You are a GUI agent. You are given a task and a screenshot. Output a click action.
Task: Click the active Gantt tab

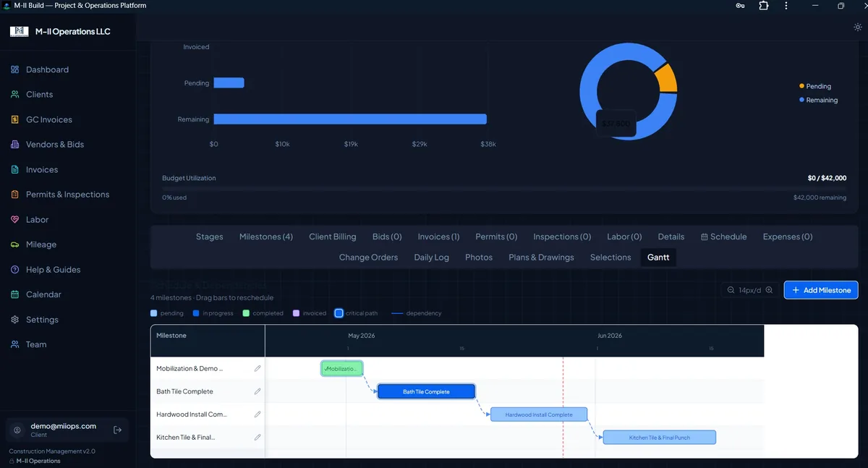(658, 258)
